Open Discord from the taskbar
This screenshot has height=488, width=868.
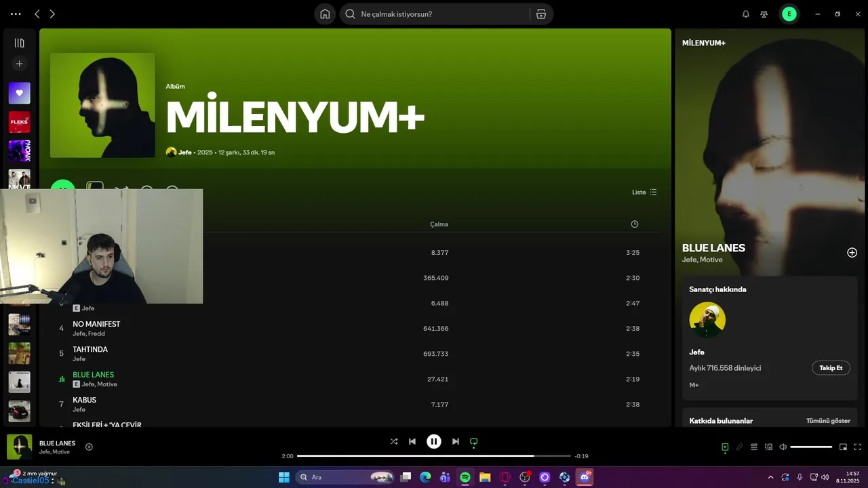click(x=585, y=477)
